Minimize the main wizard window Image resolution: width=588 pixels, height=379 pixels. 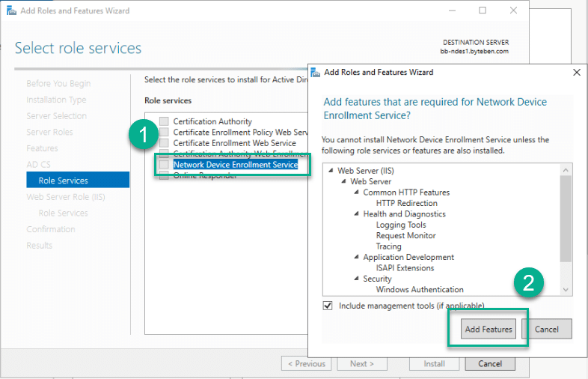click(452, 10)
